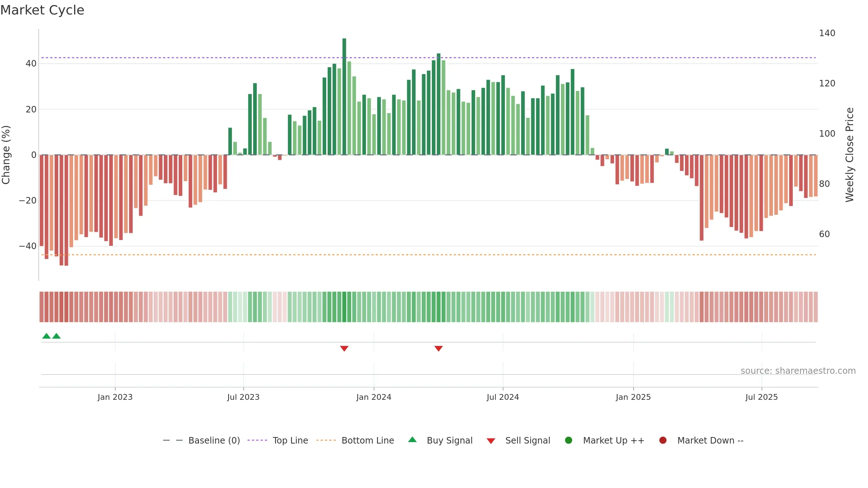The width and height of the screenshot is (868, 488).
Task: Click the −20 tick on Change axis
Action: coord(28,200)
